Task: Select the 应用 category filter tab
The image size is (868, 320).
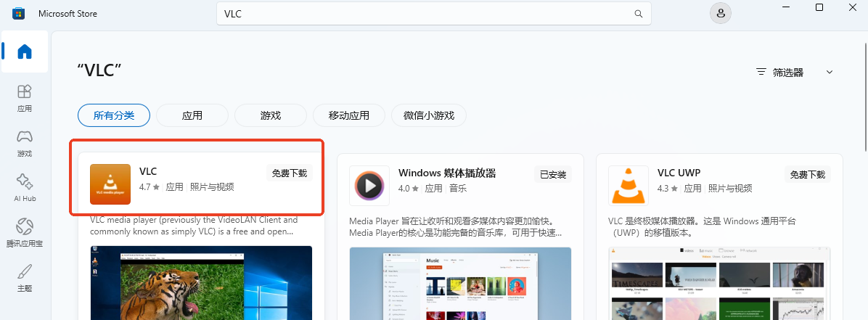Action: (192, 115)
